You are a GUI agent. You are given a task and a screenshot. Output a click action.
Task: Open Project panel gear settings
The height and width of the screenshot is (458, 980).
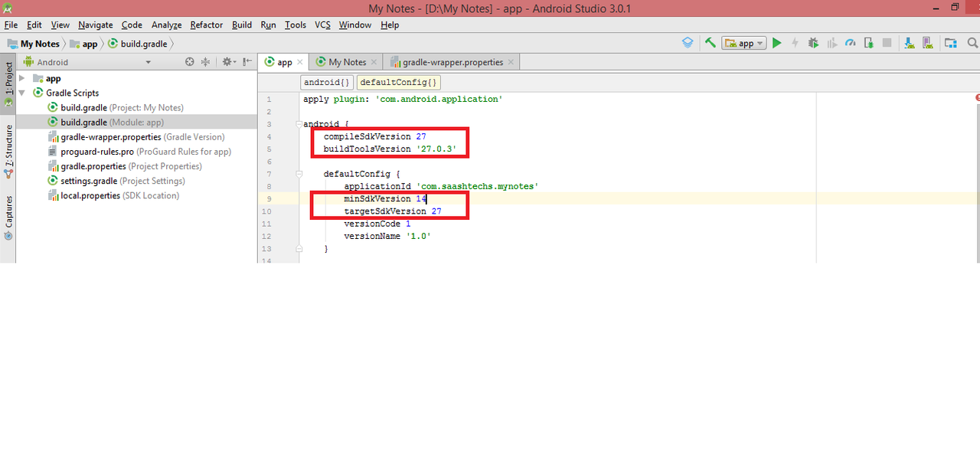(x=228, y=62)
